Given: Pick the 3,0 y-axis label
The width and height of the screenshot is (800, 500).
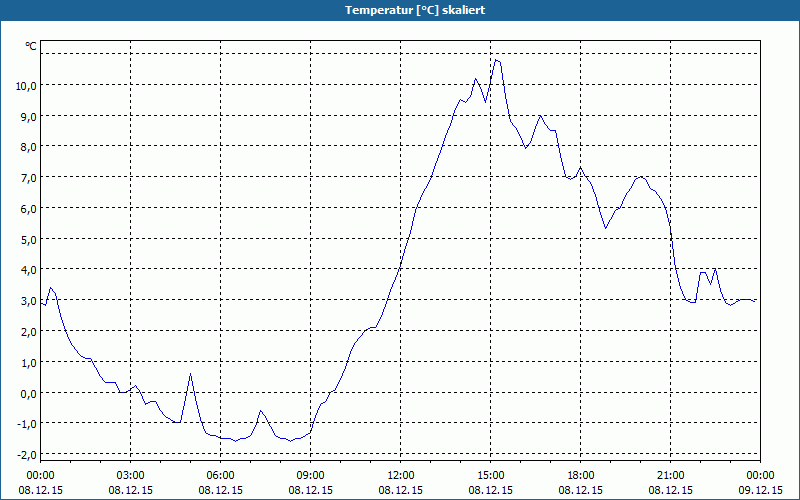Looking at the screenshot, I should point(29,301).
